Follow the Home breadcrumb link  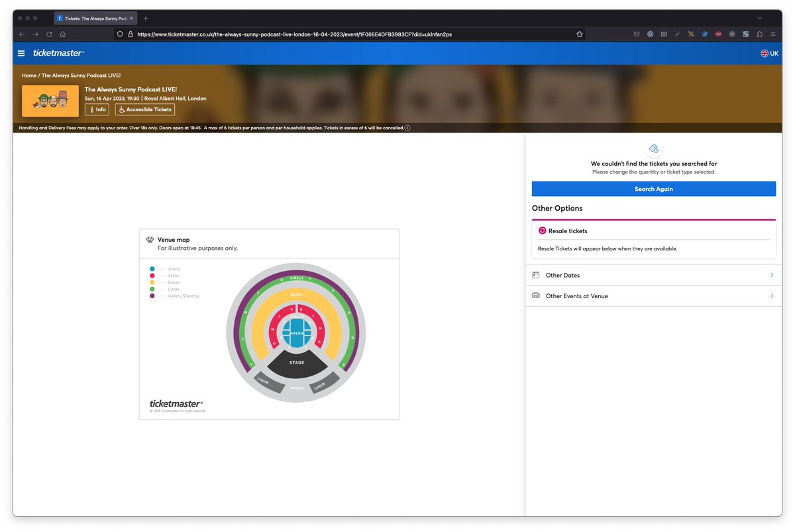[29, 76]
